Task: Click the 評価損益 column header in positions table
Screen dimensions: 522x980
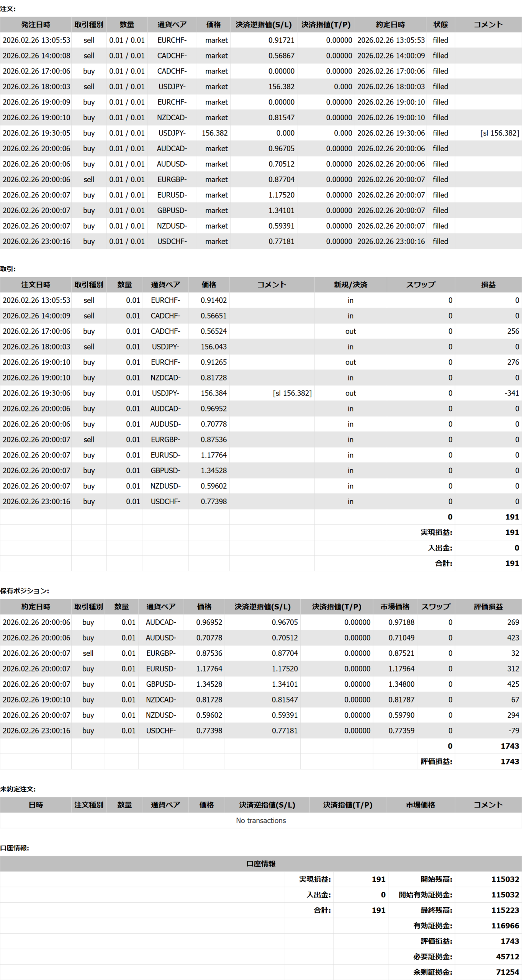Action: 488,606
